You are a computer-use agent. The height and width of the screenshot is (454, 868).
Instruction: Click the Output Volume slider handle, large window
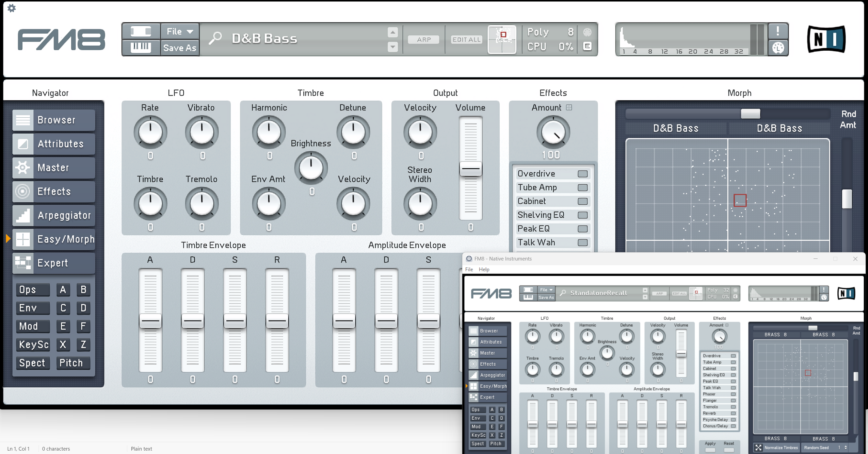pyautogui.click(x=470, y=169)
